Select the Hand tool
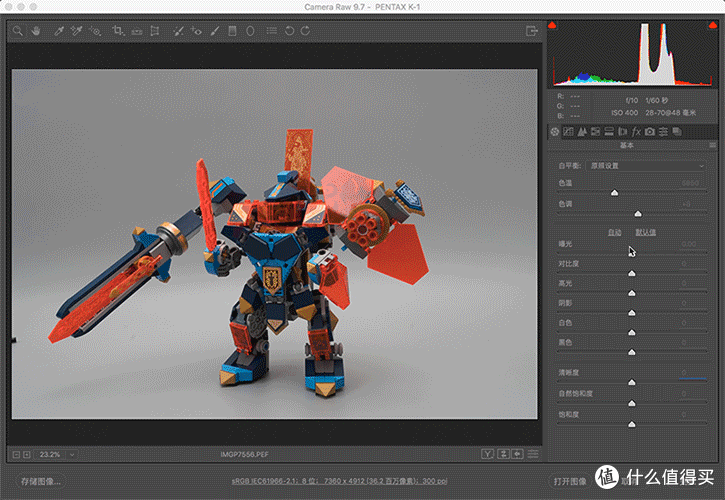The image size is (725, 500). pyautogui.click(x=36, y=31)
